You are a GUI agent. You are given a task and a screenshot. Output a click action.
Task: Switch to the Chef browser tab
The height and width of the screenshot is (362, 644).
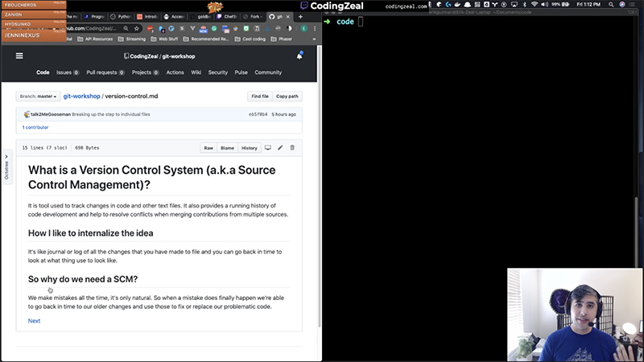227,17
